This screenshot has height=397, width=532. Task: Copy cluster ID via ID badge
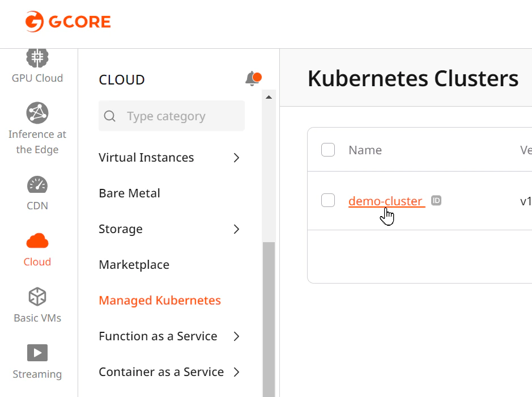point(436,201)
